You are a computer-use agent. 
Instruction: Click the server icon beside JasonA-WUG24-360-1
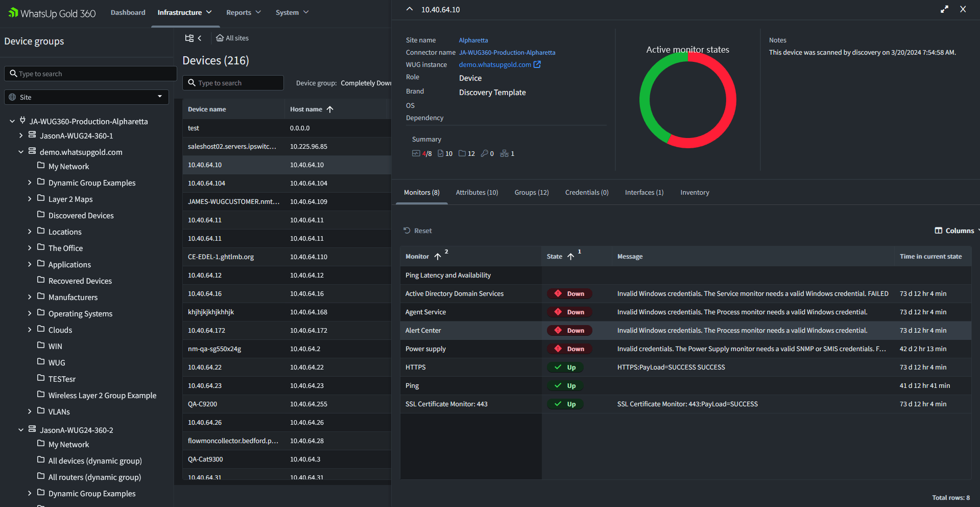(x=32, y=135)
